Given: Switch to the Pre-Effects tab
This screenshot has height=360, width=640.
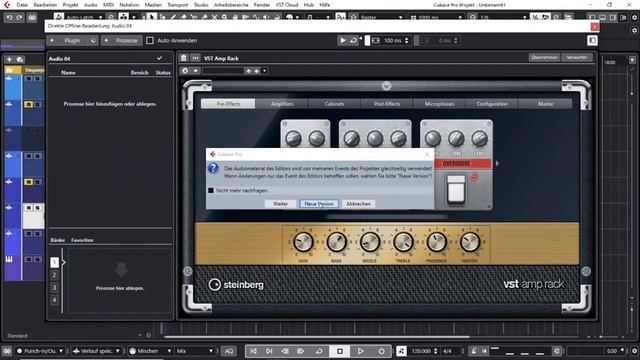Looking at the screenshot, I should click(x=228, y=104).
